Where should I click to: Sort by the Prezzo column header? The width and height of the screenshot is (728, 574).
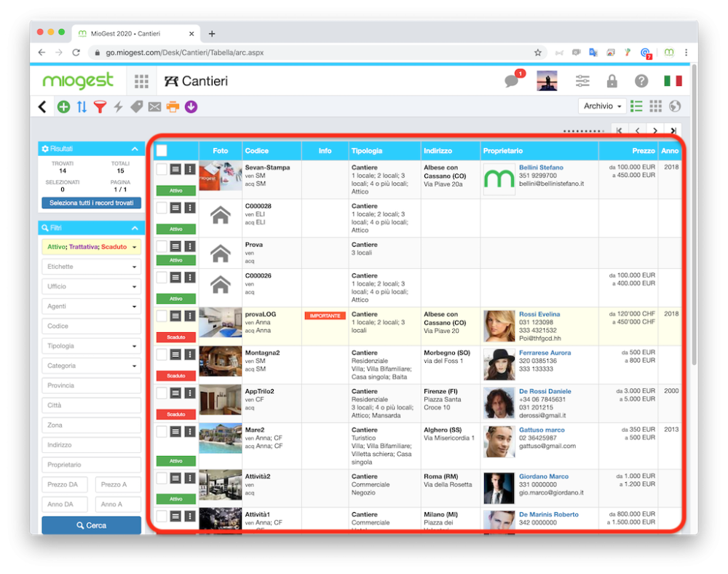coord(643,151)
